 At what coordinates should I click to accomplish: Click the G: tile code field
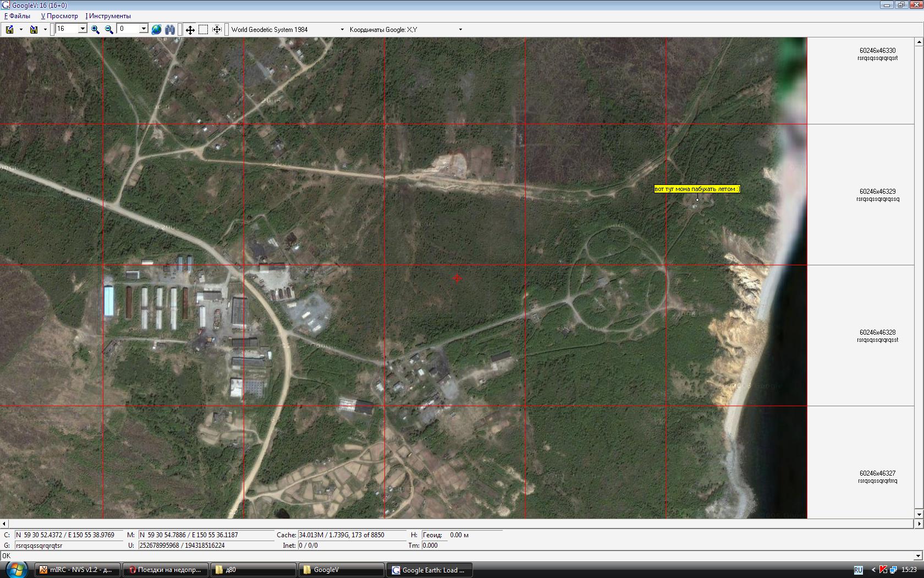click(x=68, y=546)
